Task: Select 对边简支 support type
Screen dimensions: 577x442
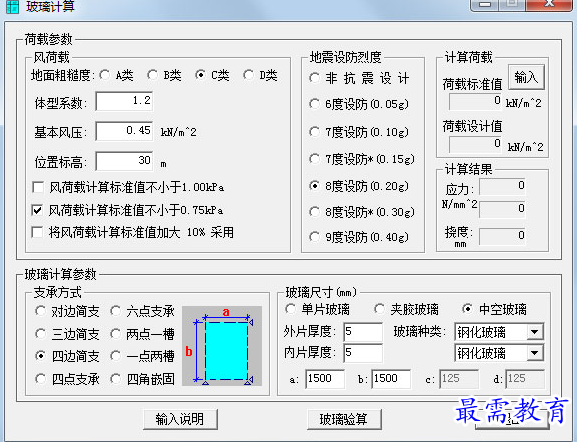Action: coord(40,311)
